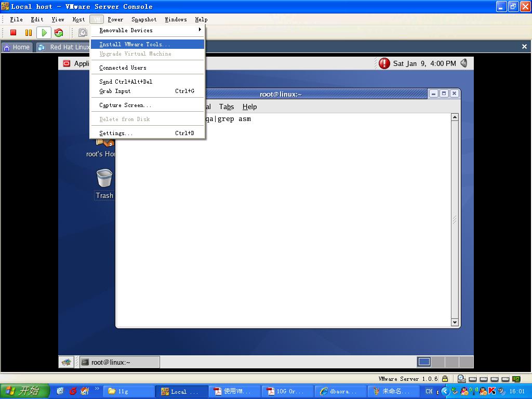532x399 pixels.
Task: Open the Edit menu
Action: tap(37, 19)
